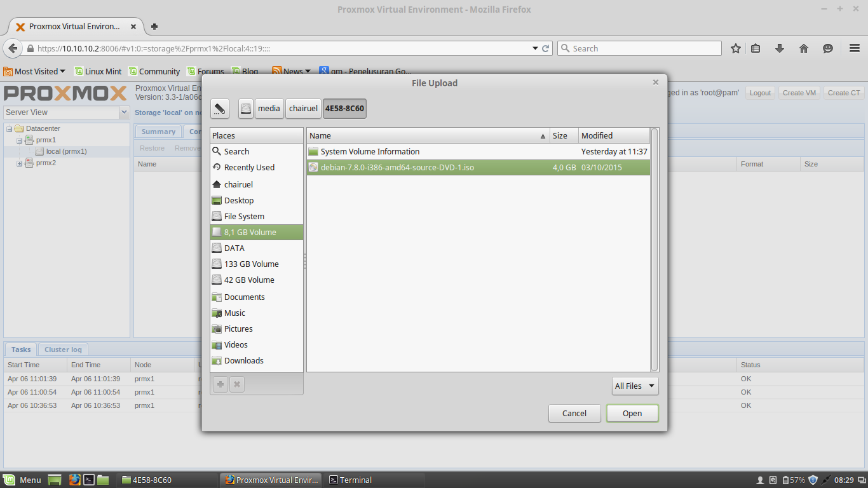Click the battery 57% indicator in tray

(793, 480)
